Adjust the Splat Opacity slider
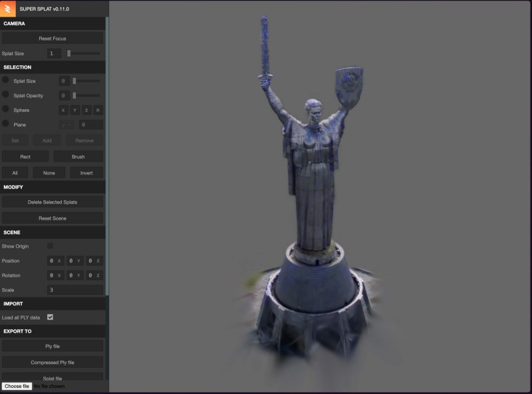532x394 pixels. (86, 95)
